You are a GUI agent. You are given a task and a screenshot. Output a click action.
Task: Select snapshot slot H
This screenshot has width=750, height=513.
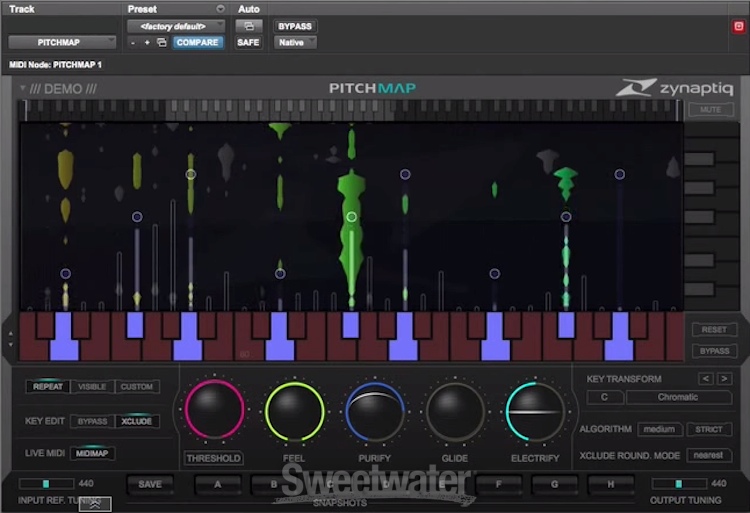click(x=611, y=484)
